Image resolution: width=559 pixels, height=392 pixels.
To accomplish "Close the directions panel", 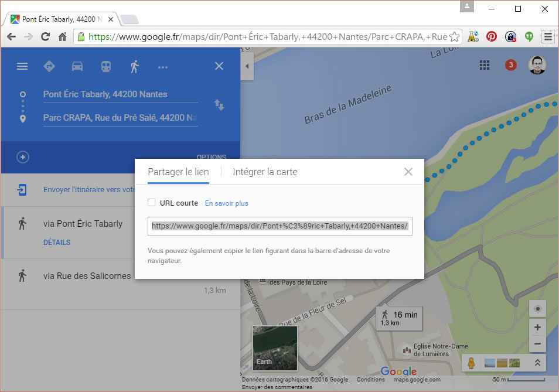I will pyautogui.click(x=219, y=66).
